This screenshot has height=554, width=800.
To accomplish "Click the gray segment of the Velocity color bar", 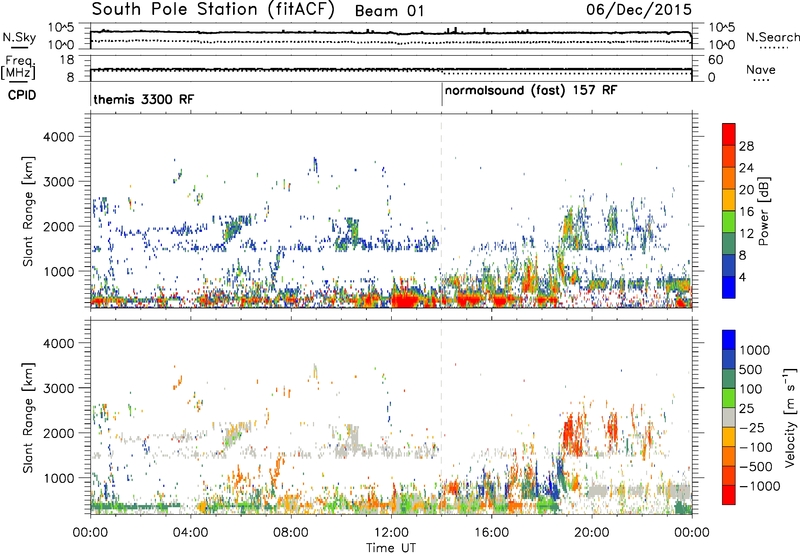I will [x=729, y=418].
